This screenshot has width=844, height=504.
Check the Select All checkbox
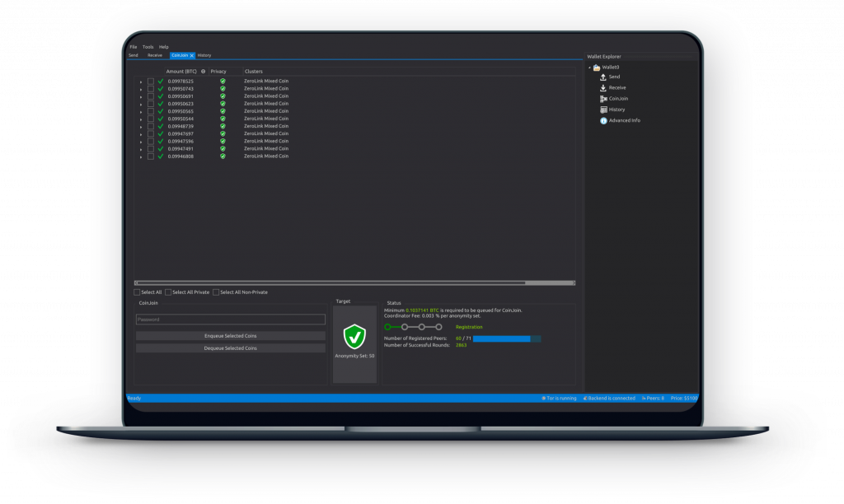(137, 292)
